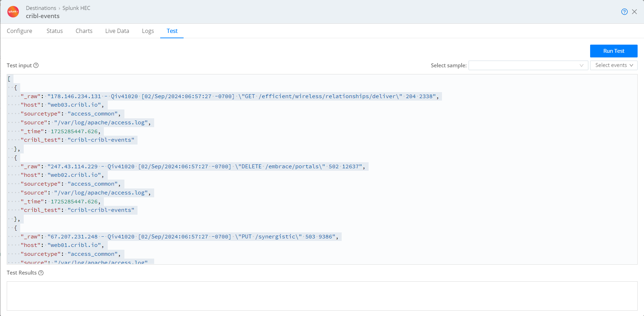Open the help question mark icon

point(624,12)
